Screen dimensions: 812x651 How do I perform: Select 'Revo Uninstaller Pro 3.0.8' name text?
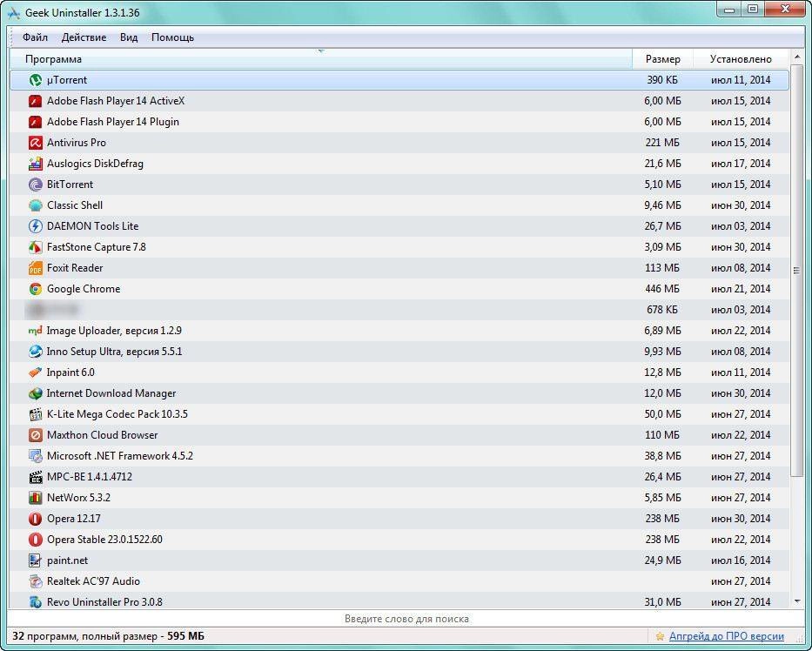click(104, 601)
